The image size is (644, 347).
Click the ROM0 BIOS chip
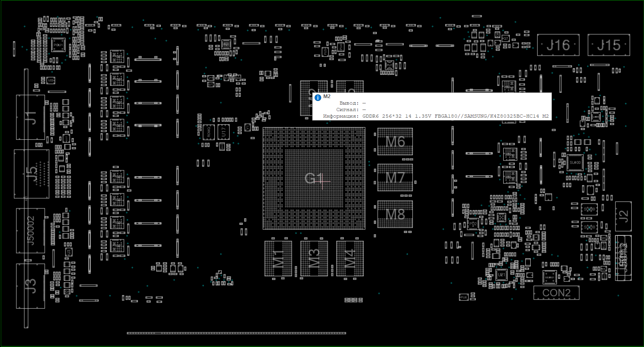point(209,132)
